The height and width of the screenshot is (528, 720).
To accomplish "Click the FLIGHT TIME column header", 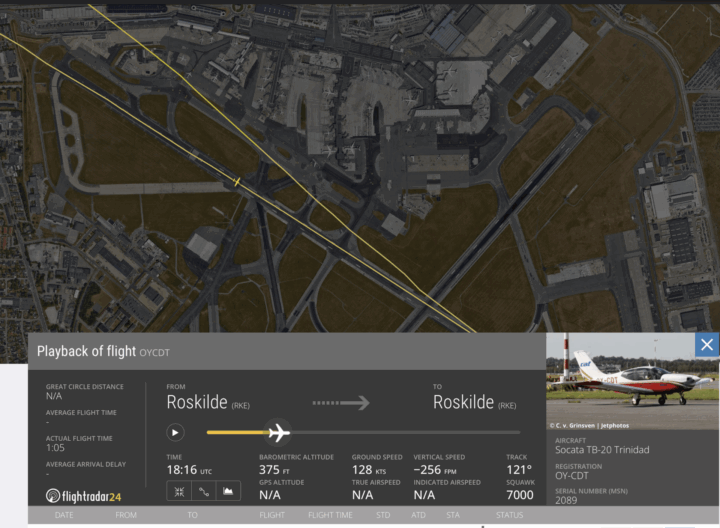I will coord(330,515).
